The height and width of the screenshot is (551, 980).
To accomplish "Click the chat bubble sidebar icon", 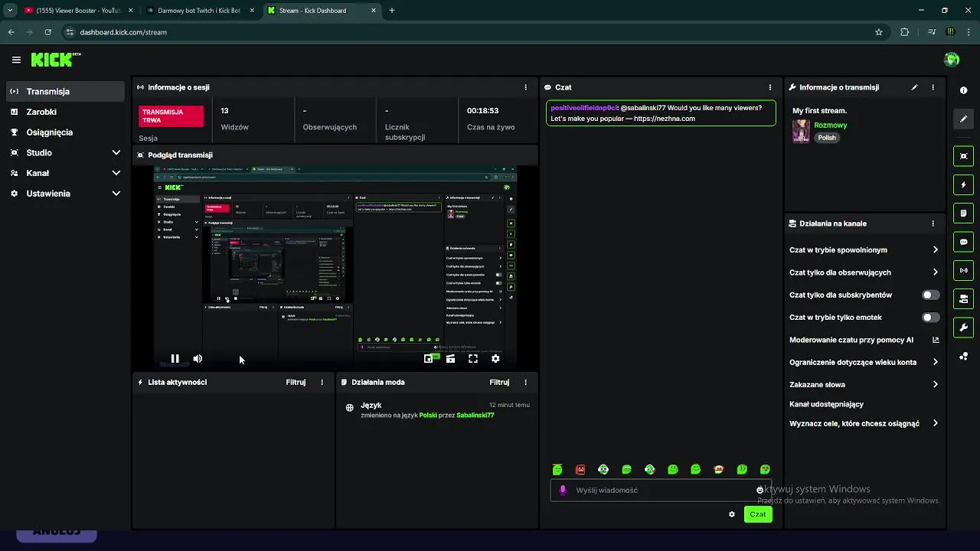I will click(963, 242).
